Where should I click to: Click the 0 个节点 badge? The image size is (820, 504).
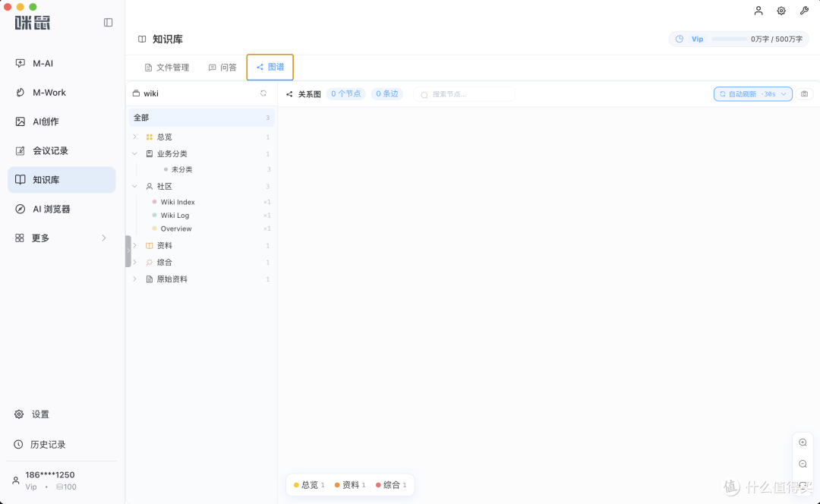345,93
